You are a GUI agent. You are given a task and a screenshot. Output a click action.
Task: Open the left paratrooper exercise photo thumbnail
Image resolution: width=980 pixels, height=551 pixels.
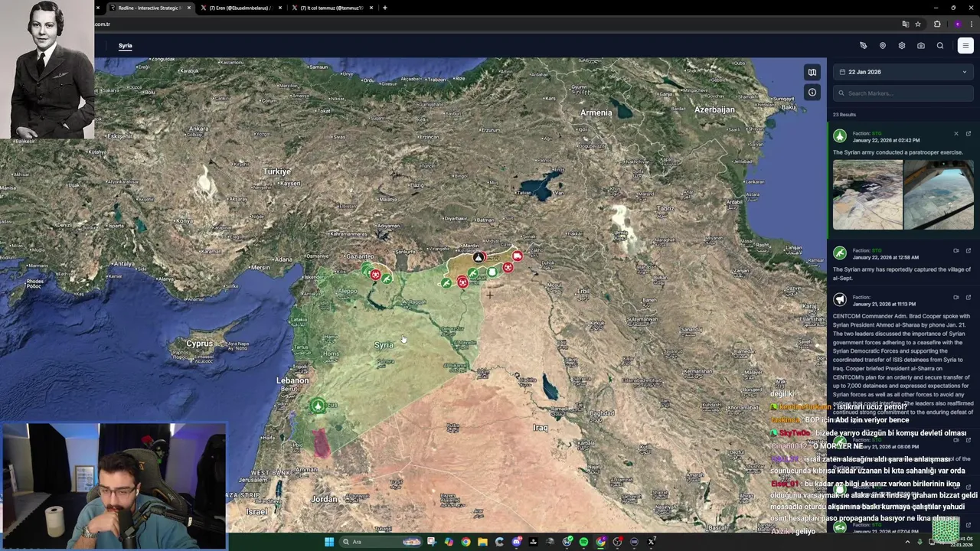point(867,194)
